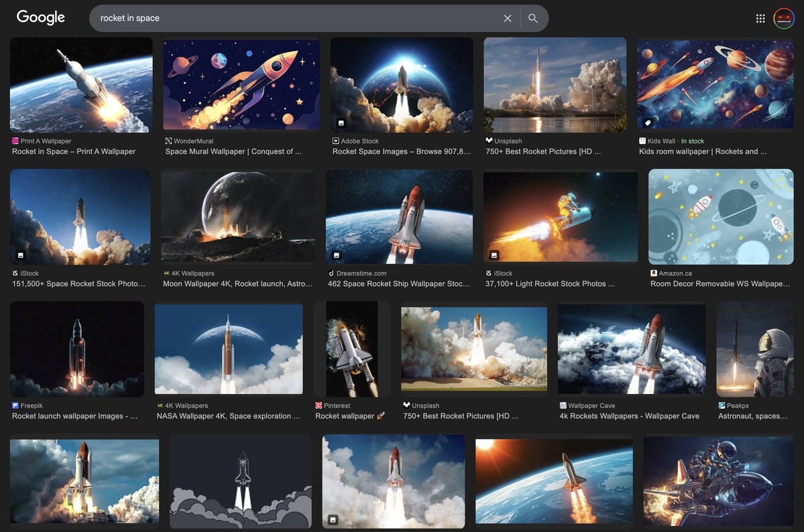Click the Wallpaper Cave favicon
The image size is (804, 532).
click(563, 405)
